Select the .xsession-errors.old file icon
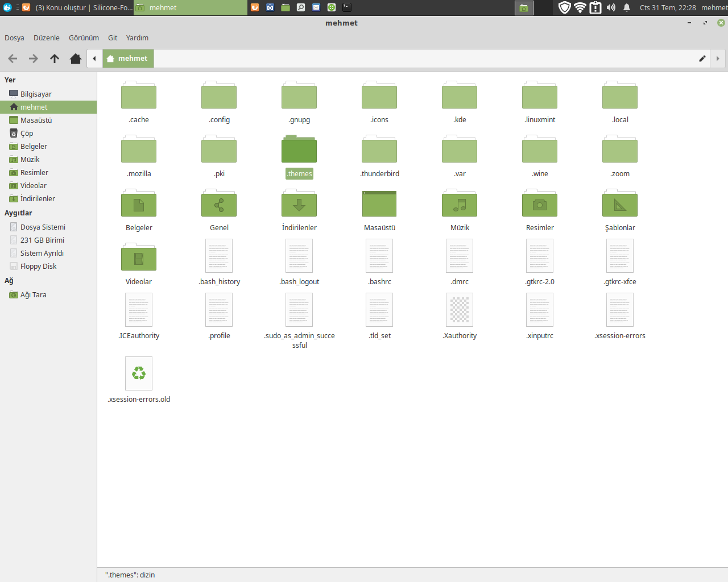The image size is (728, 582). pos(139,373)
